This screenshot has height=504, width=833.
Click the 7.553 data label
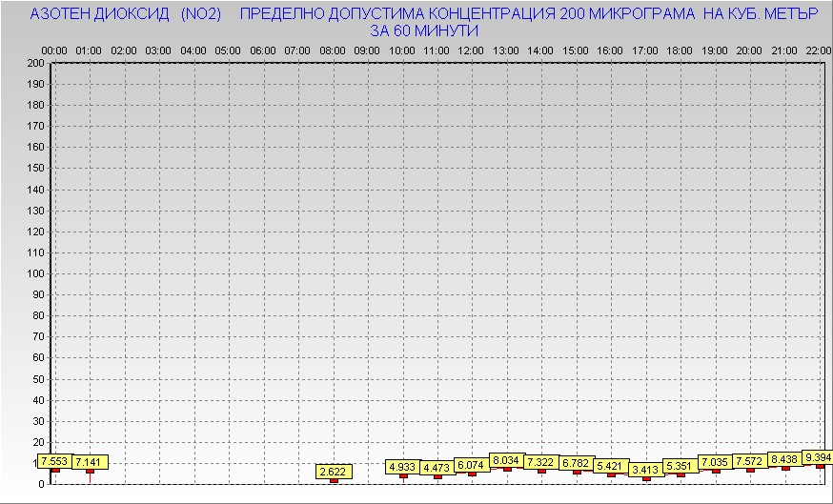pos(55,462)
